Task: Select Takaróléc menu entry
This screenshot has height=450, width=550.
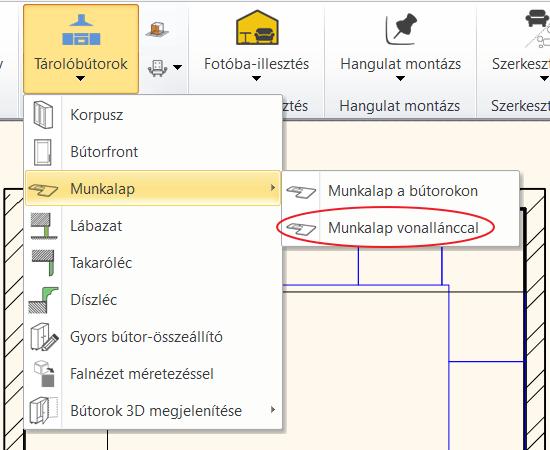Action: pyautogui.click(x=153, y=263)
